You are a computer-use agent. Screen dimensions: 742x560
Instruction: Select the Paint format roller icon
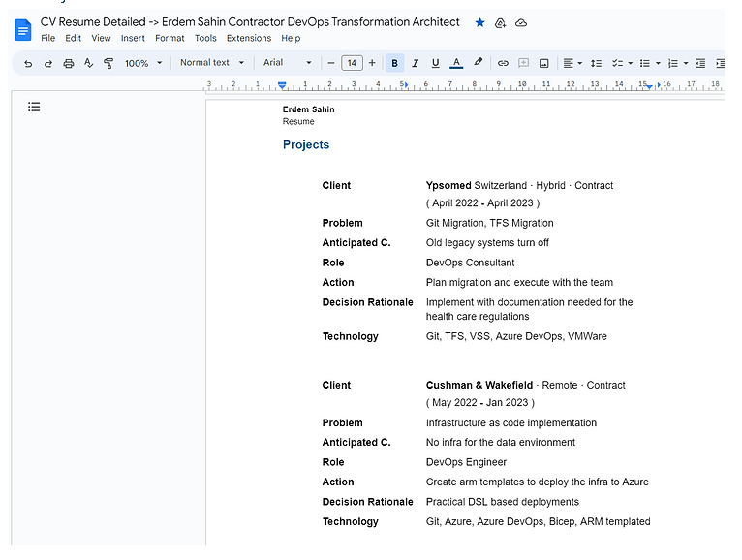point(108,63)
